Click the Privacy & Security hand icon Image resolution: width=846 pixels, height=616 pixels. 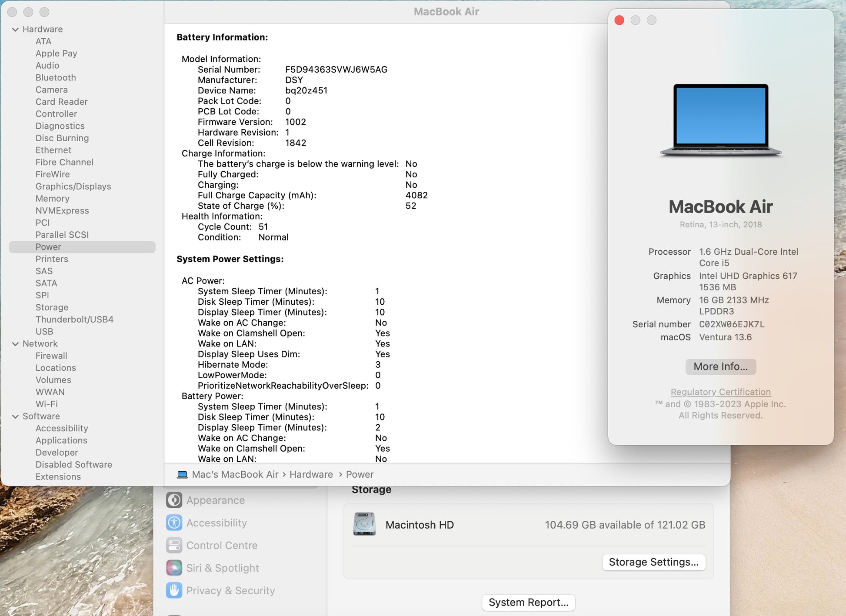[174, 591]
